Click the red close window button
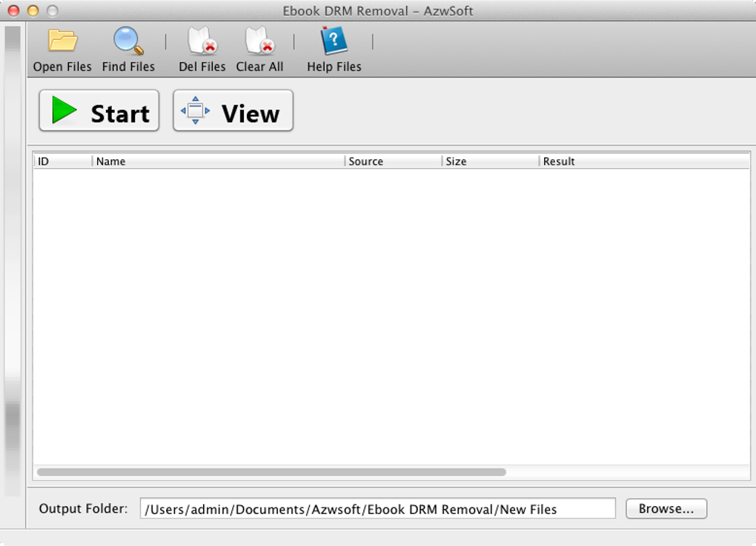756x546 pixels. click(x=13, y=10)
